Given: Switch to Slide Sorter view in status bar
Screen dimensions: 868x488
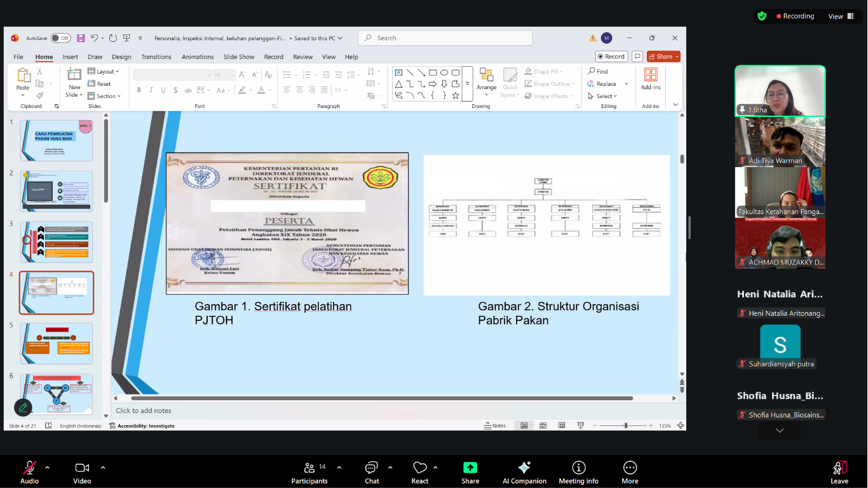Looking at the screenshot, I should click(x=543, y=426).
